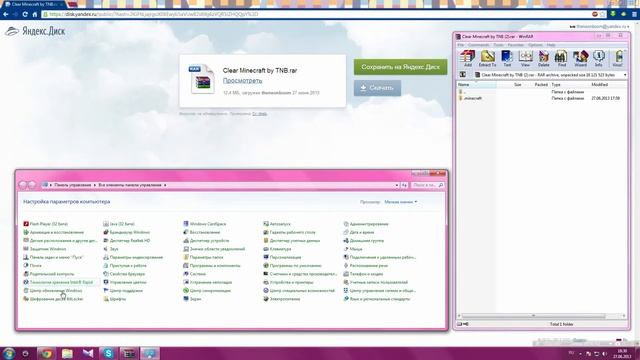The image size is (640, 360).
Task: Click the Test icon in WinRAR
Action: [507, 58]
